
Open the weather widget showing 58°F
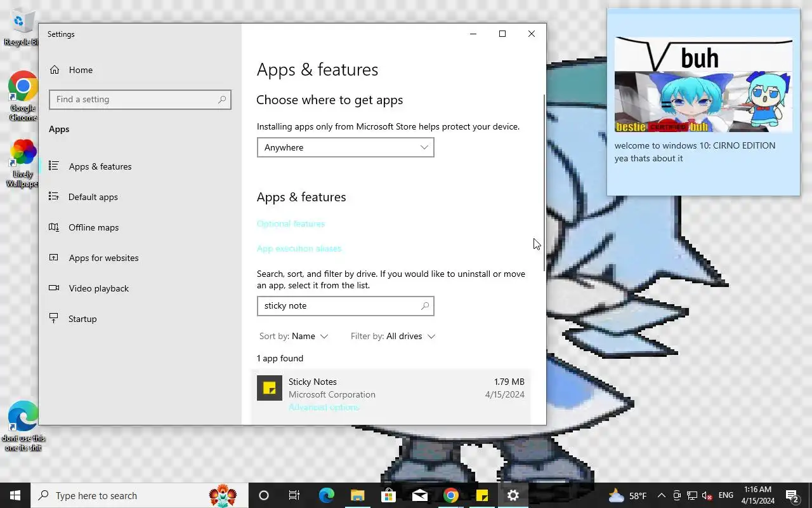tap(627, 495)
